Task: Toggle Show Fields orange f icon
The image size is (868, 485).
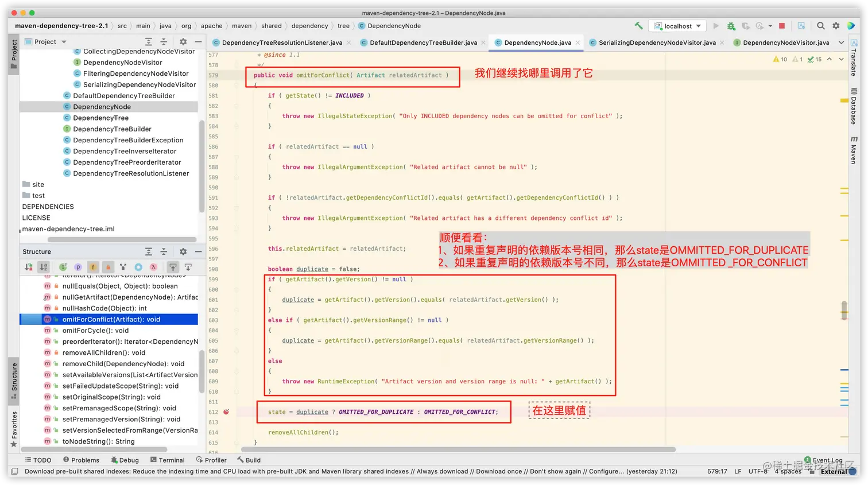Action: coord(93,267)
